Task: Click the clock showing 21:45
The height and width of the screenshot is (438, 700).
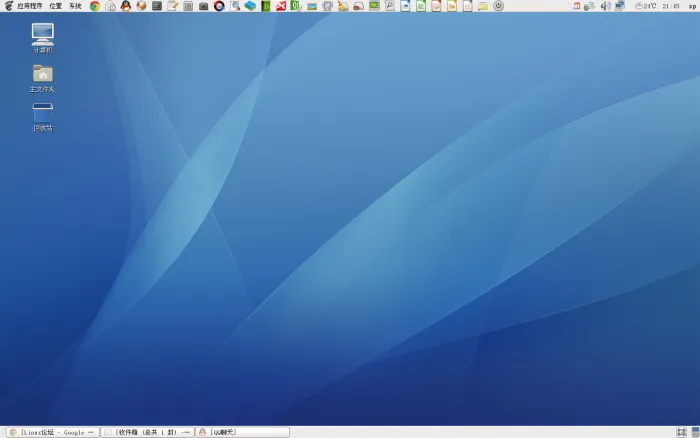Action: (671, 6)
